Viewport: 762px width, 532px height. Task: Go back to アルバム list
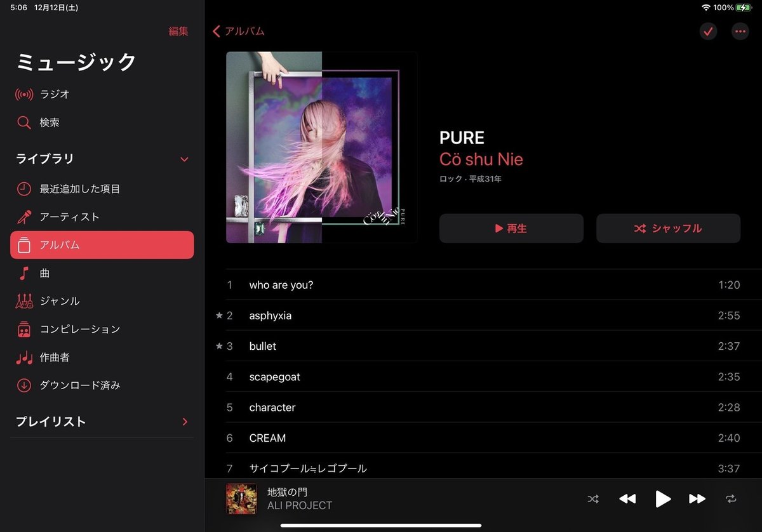point(239,31)
